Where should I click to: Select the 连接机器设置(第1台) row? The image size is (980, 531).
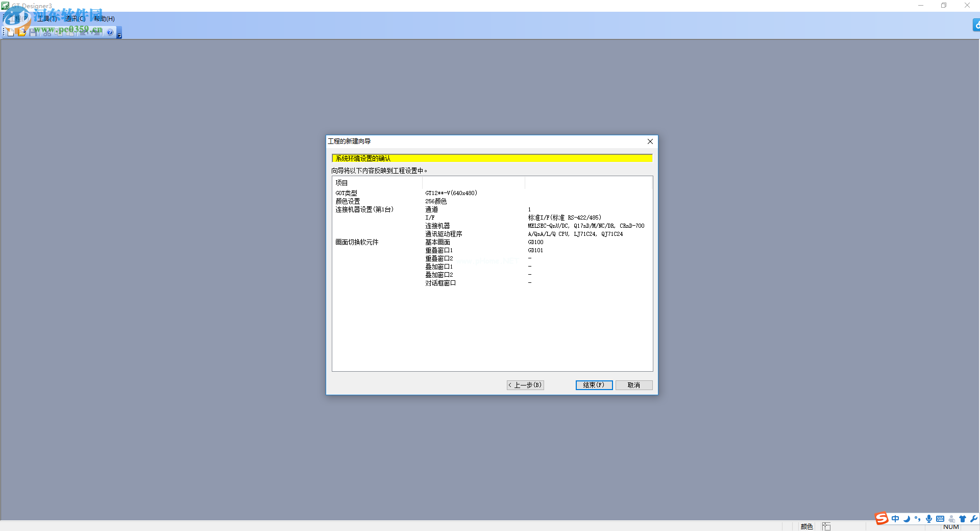[x=364, y=209]
